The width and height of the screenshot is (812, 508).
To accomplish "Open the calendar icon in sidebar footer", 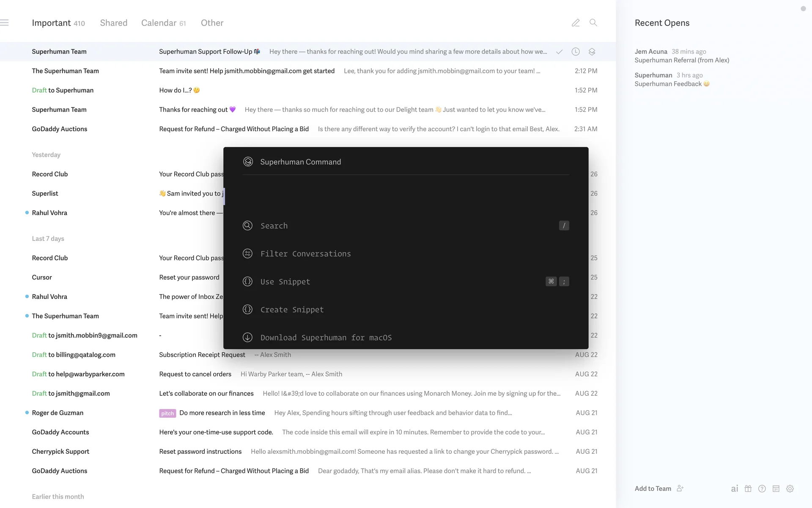I will tap(776, 489).
